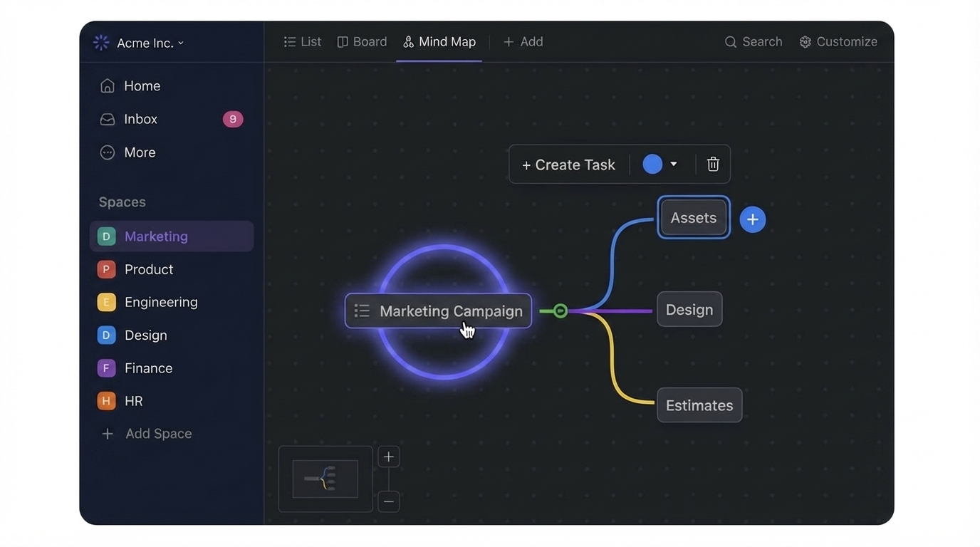
Task: Select the blue color swatch circle
Action: click(652, 165)
